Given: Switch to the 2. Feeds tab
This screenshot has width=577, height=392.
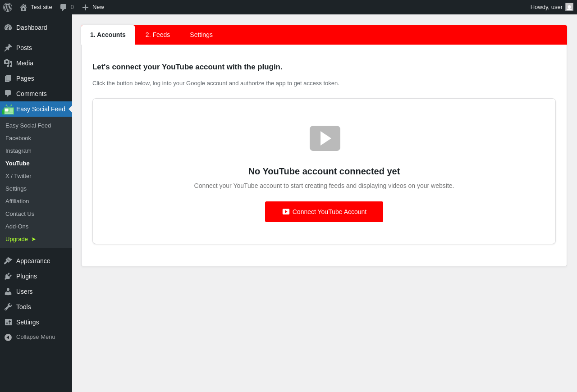Looking at the screenshot, I should tap(158, 35).
